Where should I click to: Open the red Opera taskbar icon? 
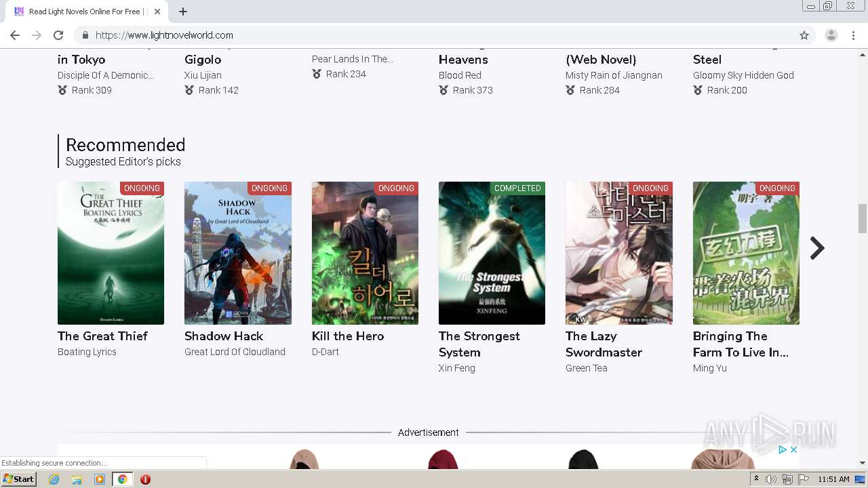145,479
